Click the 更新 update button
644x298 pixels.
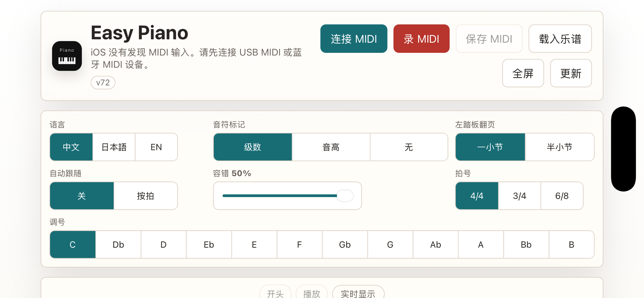tap(570, 73)
